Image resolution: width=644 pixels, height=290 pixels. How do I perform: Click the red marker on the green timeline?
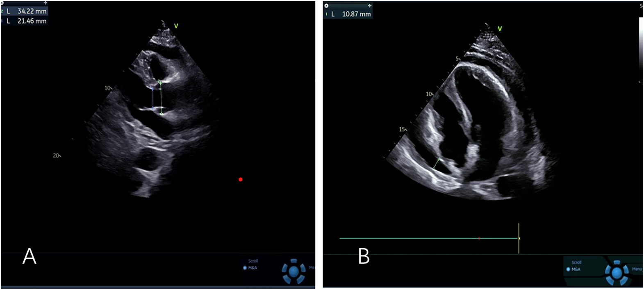479,238
